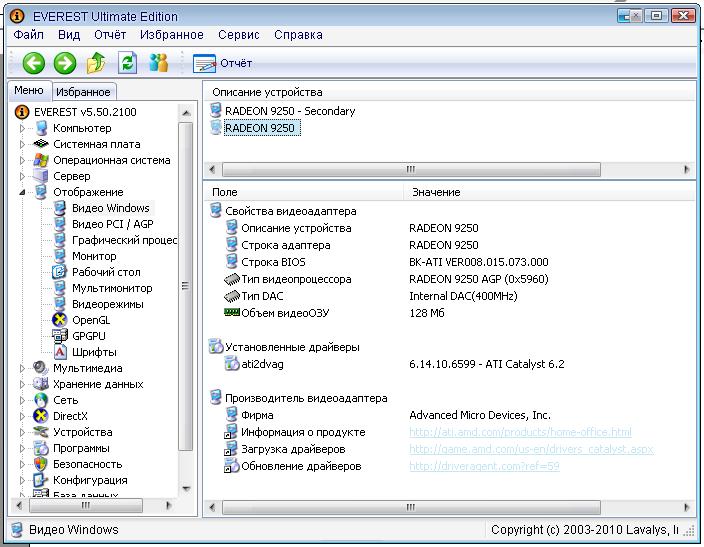Select the GPGPU icon entry

click(x=60, y=335)
